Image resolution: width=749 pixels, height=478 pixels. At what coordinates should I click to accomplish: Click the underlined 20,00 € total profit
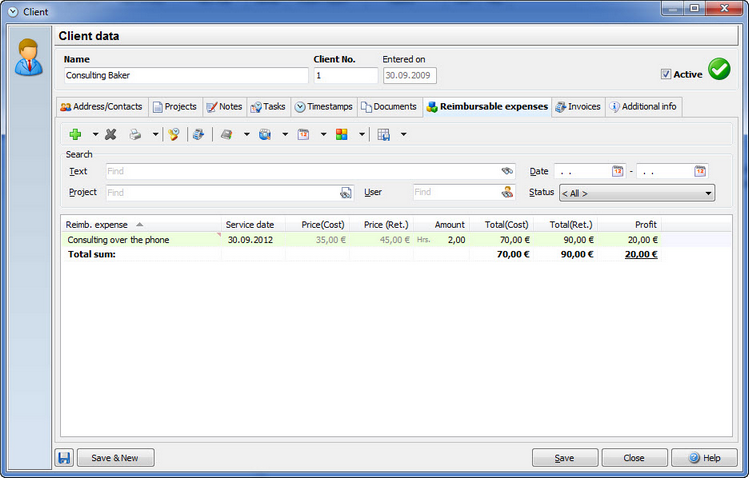tap(641, 255)
